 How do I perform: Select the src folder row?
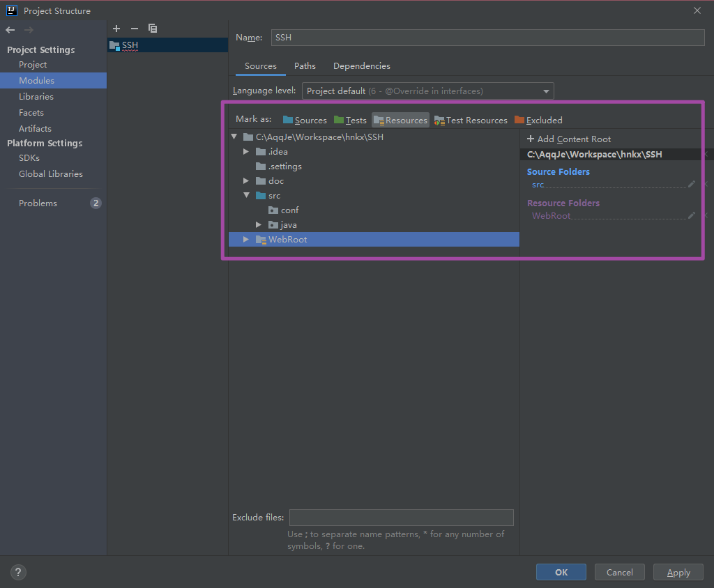(374, 195)
